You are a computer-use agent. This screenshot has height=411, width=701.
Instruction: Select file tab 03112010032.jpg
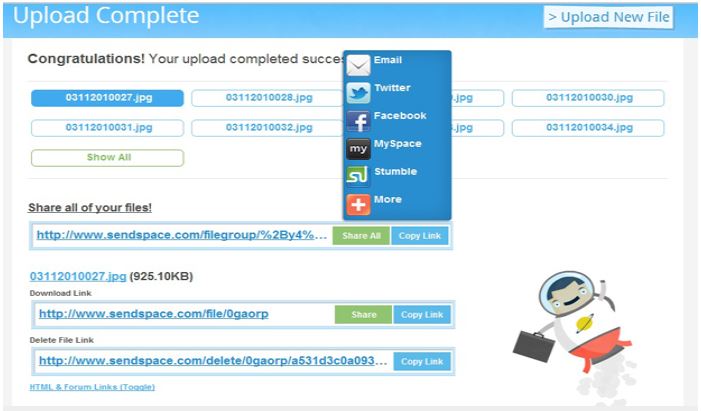click(267, 128)
